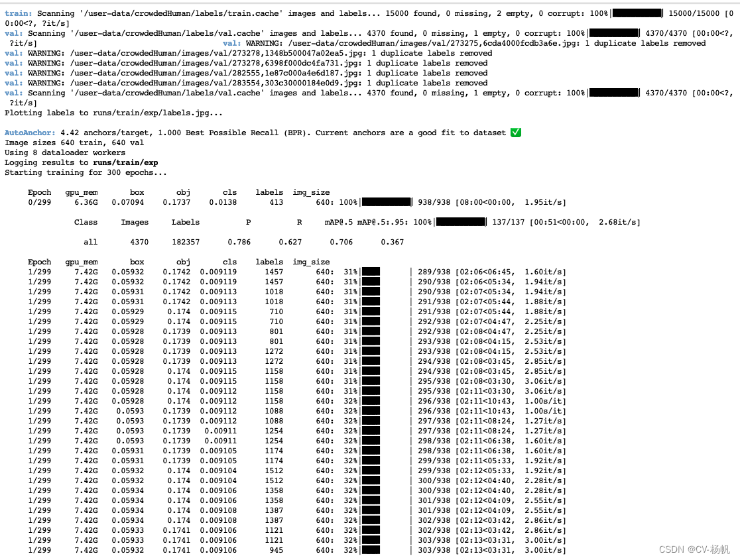Click recall value '0.627'
The width and height of the screenshot is (740, 560).
point(290,242)
